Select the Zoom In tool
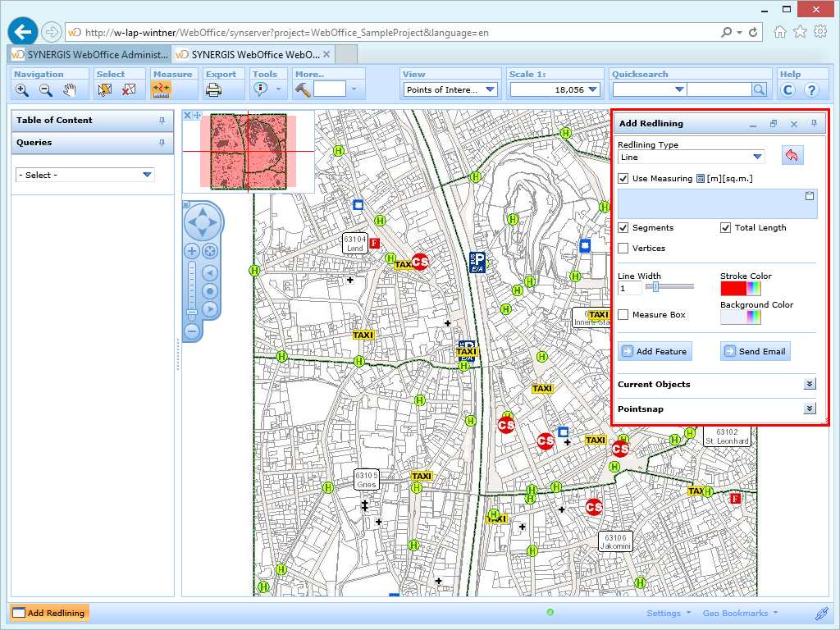 [x=22, y=90]
